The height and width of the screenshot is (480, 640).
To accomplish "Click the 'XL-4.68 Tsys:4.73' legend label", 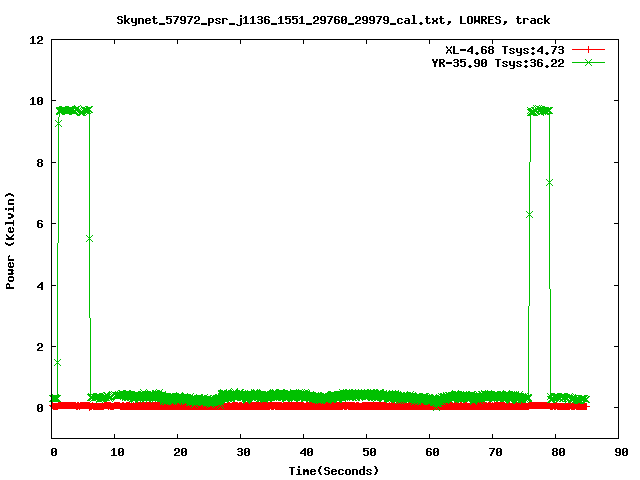I will coord(504,50).
